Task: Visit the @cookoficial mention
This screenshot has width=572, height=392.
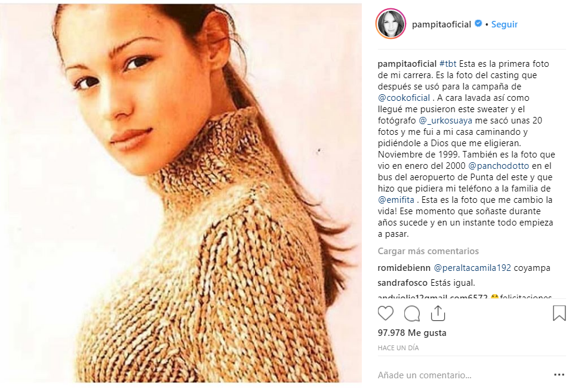Action: [404, 98]
